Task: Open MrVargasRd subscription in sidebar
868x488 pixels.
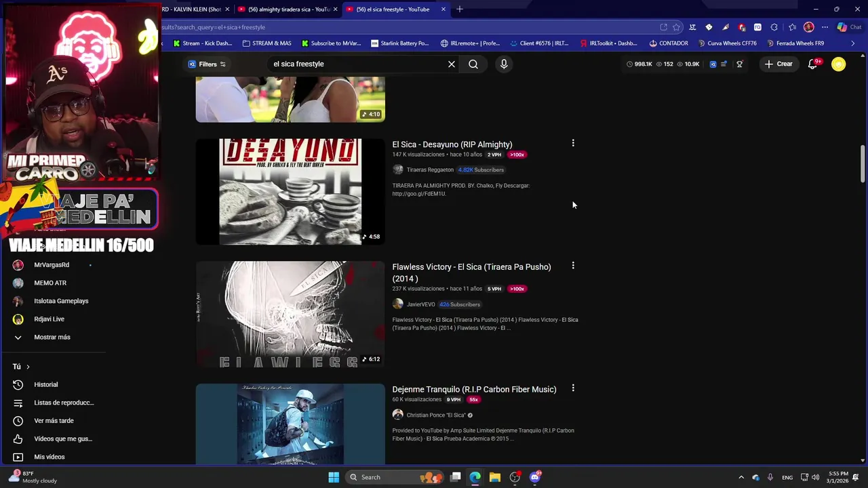Action: point(52,265)
